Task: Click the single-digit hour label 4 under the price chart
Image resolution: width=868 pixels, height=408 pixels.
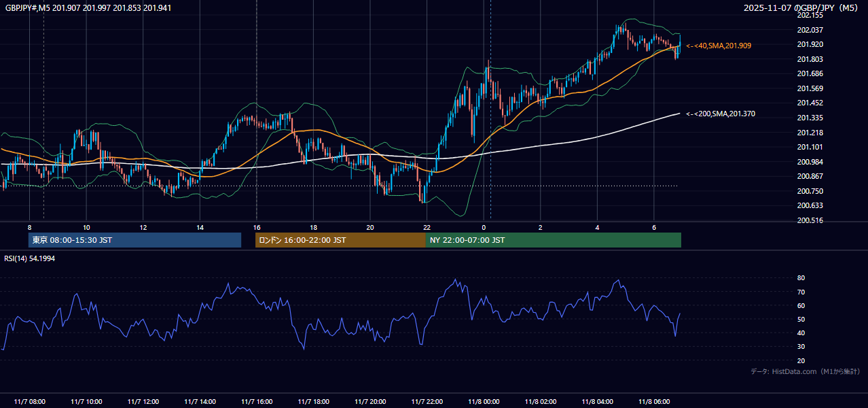Action: click(597, 227)
